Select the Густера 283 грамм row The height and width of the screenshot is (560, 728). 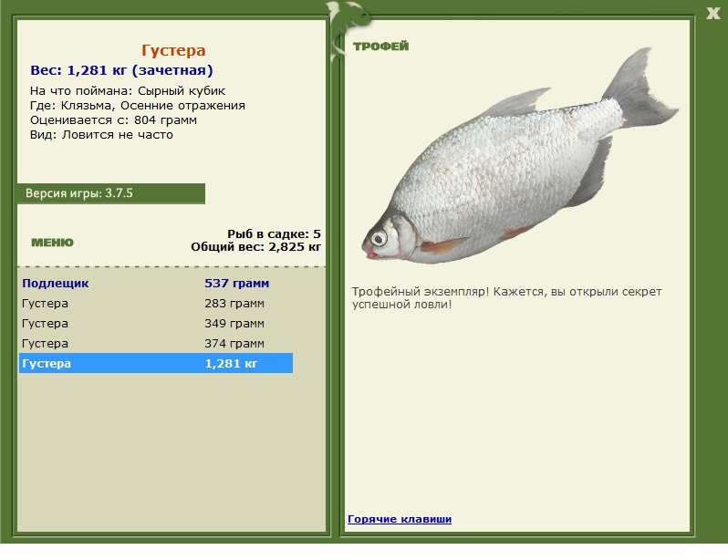(x=156, y=303)
